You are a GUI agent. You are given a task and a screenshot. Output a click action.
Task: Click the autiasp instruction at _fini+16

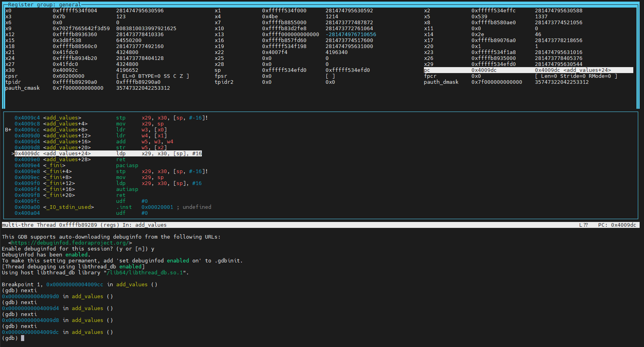pyautogui.click(x=127, y=189)
